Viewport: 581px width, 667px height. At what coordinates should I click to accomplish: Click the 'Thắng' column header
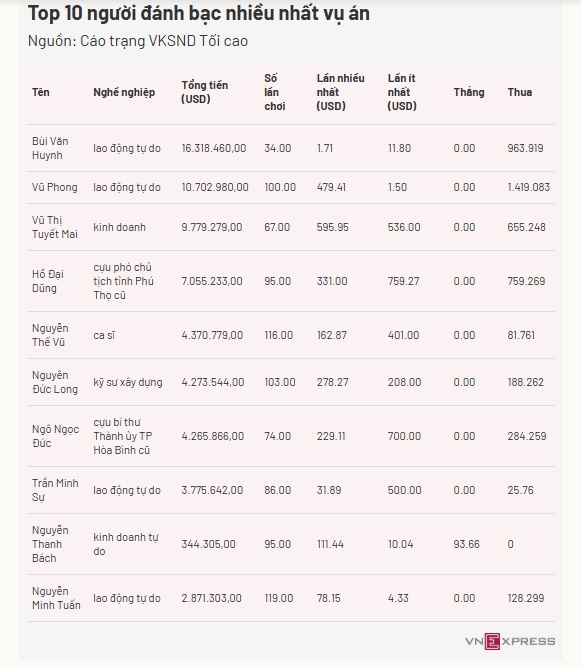(x=469, y=92)
